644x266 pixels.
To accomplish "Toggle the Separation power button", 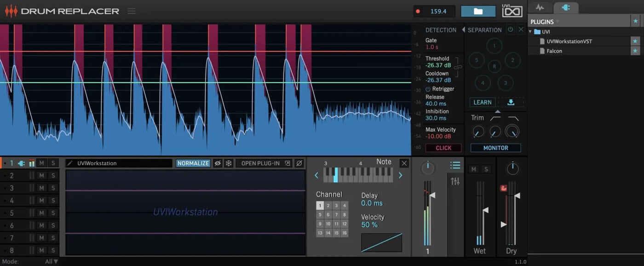I will coord(510,29).
